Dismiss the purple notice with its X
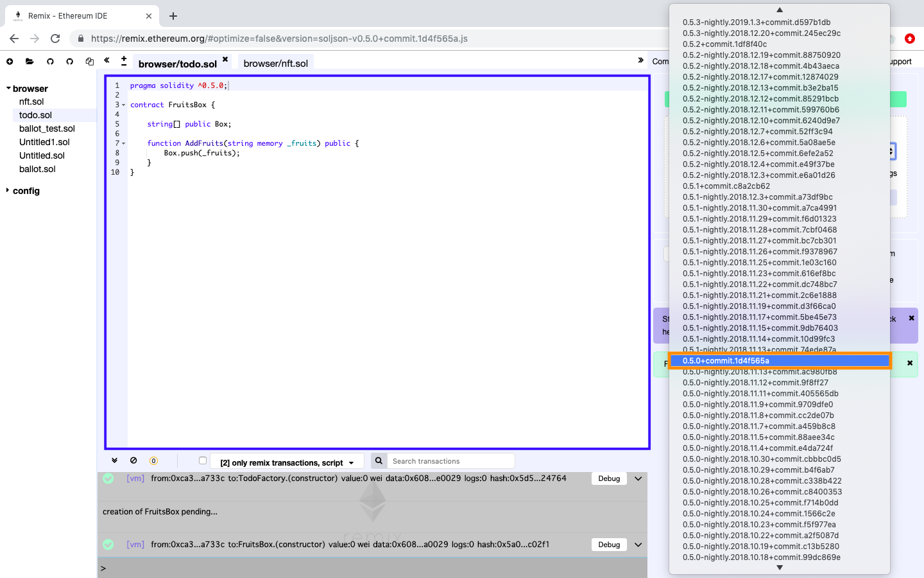The height and width of the screenshot is (578, 924). [x=911, y=319]
